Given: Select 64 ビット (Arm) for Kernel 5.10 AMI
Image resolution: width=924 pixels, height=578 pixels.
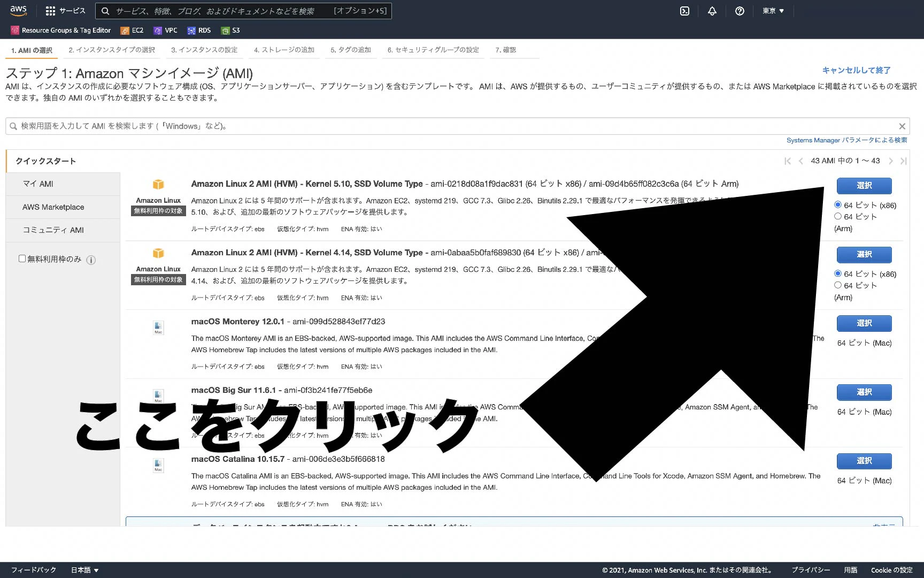Looking at the screenshot, I should [838, 216].
